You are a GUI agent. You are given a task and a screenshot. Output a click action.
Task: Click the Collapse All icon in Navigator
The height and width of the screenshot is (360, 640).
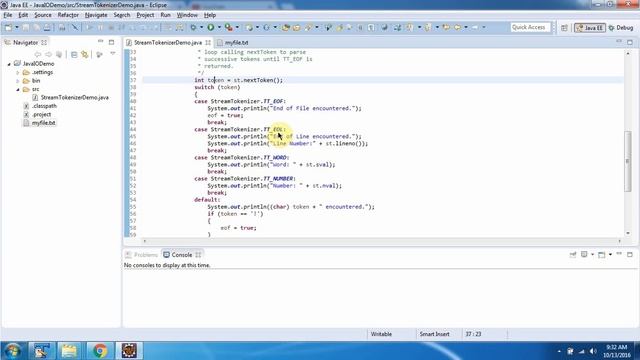(74, 54)
